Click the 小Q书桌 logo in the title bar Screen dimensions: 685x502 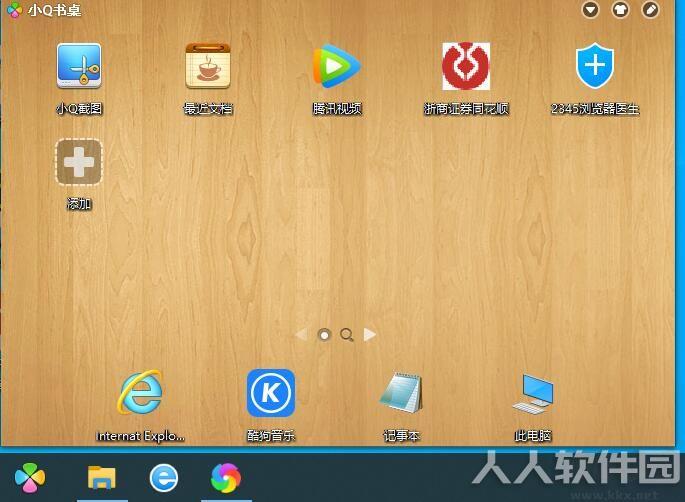point(14,10)
